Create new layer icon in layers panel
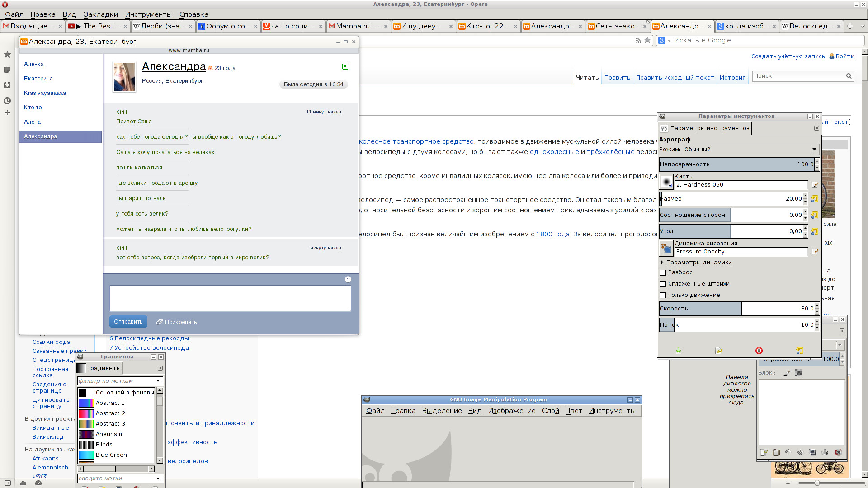The width and height of the screenshot is (868, 488). (x=764, y=452)
